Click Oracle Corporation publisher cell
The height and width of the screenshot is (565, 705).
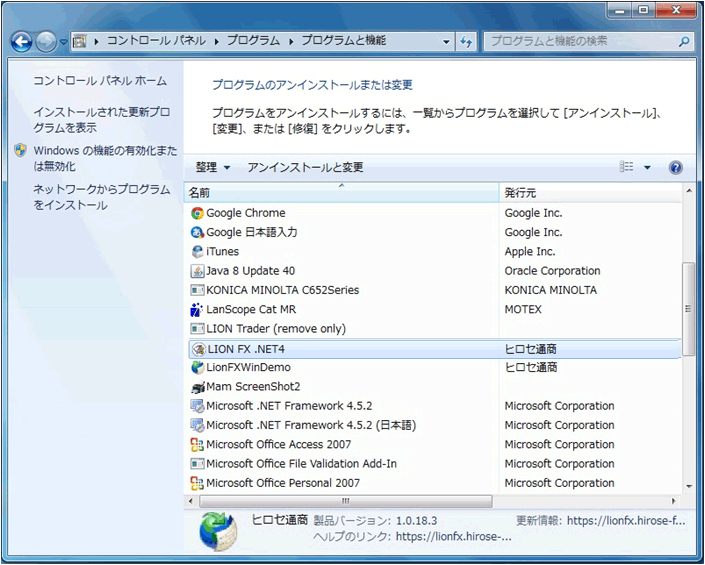(x=552, y=271)
